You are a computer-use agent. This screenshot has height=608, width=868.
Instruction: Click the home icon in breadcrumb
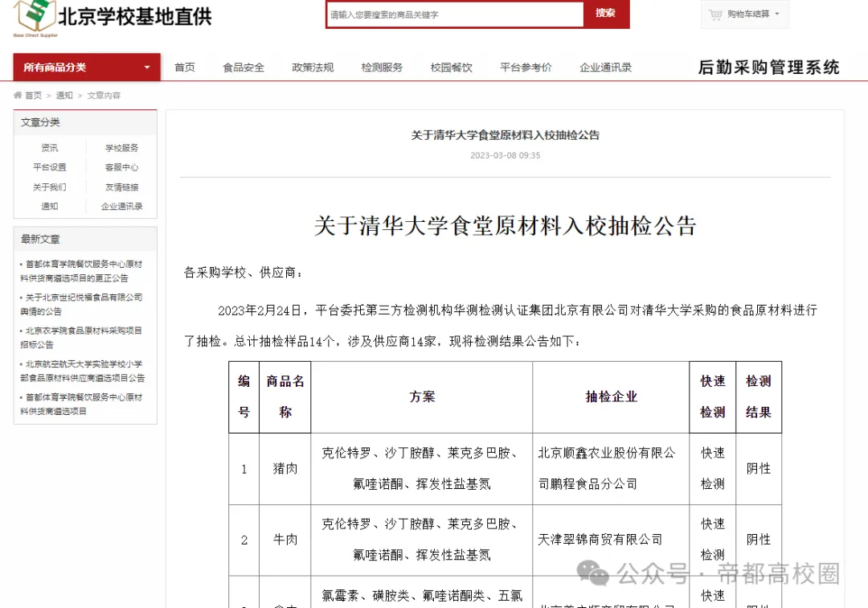point(18,95)
